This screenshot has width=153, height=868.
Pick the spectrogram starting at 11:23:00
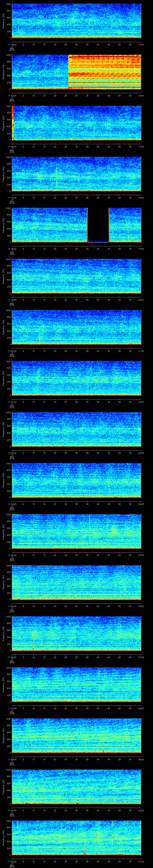point(76,481)
